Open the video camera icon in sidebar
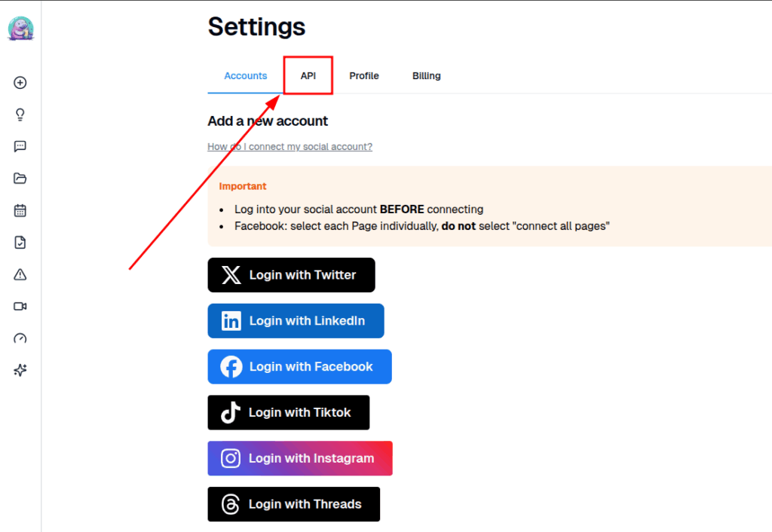Screen dimensions: 772x532 tap(20, 306)
